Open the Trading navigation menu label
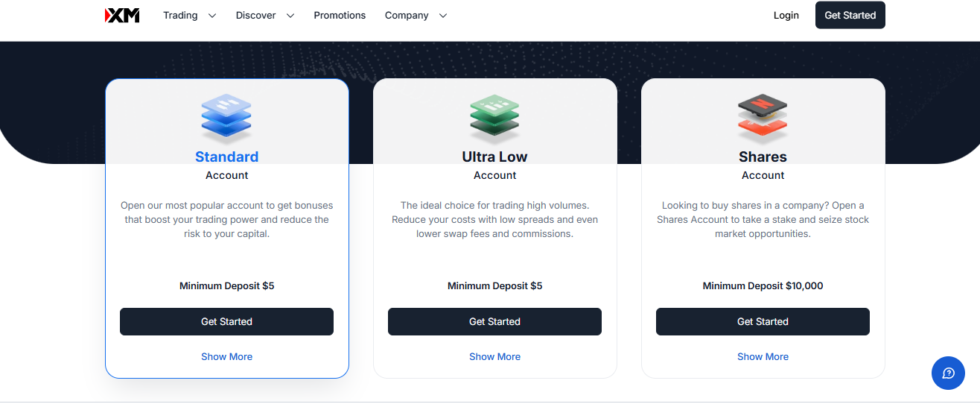Screen dimensions: 980x404 point(180,15)
